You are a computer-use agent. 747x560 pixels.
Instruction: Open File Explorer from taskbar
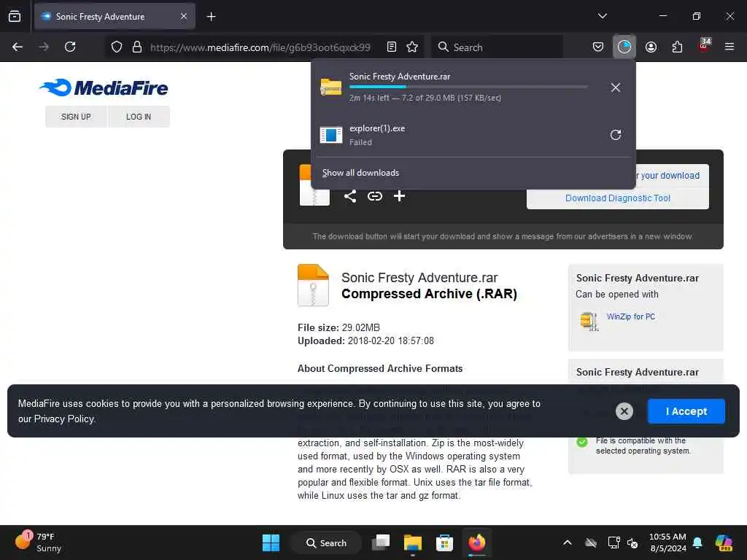[x=413, y=542]
